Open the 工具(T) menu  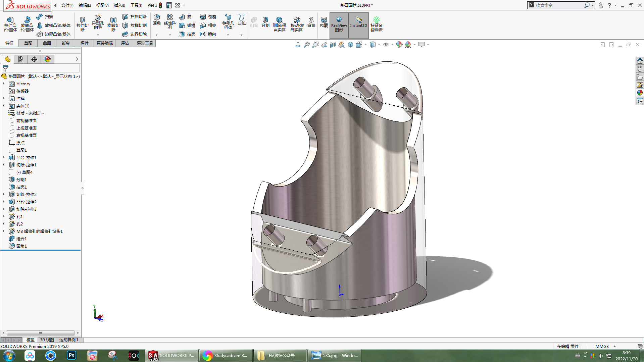tap(136, 5)
